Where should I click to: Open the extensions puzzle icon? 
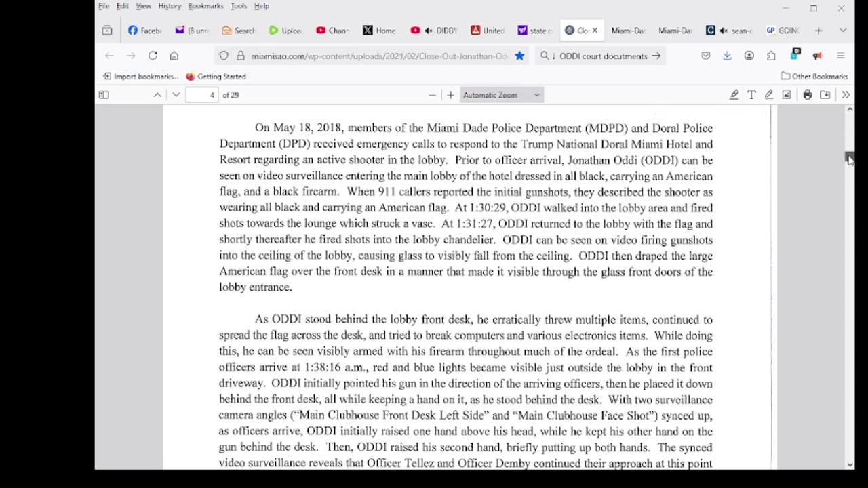771,56
